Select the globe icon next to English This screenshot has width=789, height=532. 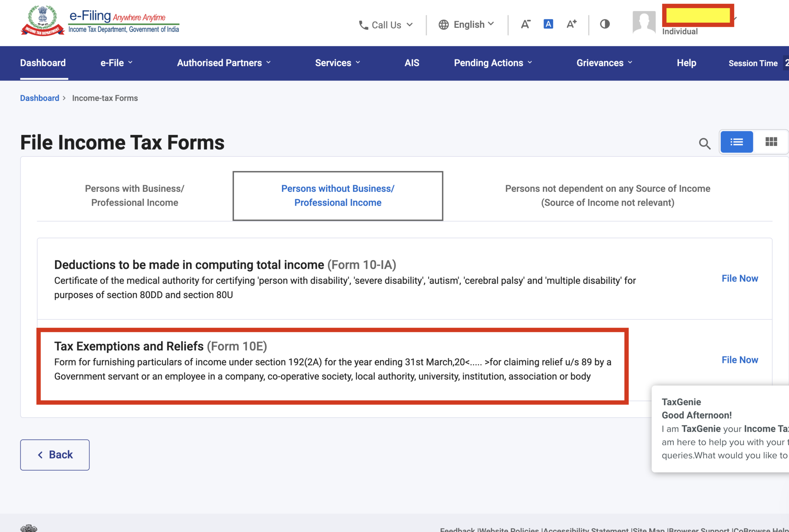tap(444, 24)
